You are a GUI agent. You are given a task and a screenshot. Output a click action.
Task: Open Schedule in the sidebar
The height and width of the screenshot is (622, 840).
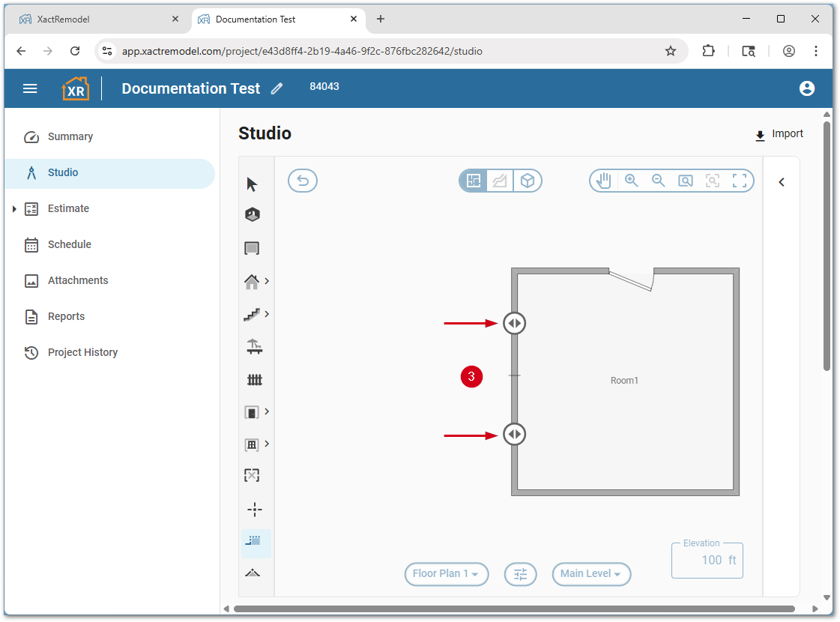point(69,244)
